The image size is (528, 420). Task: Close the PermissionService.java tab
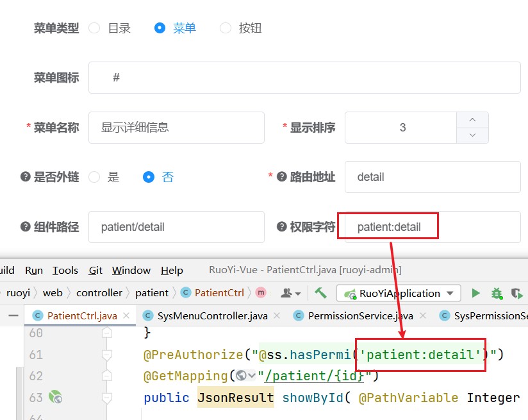(423, 315)
